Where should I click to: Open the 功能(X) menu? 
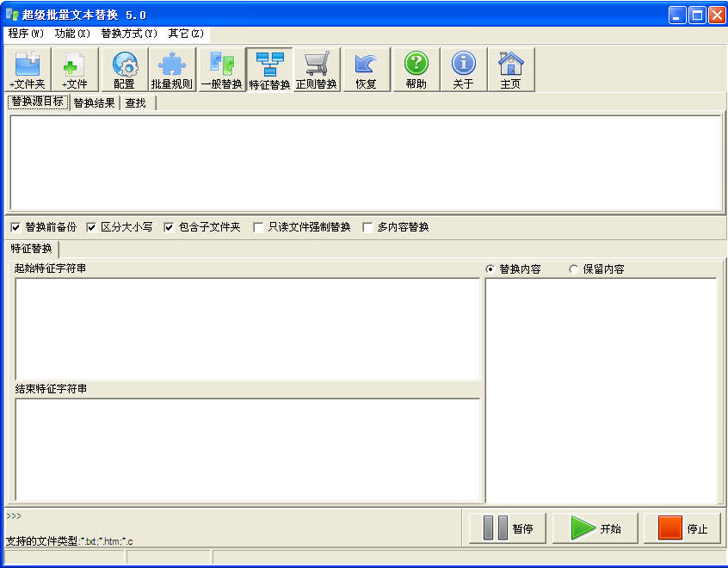click(x=72, y=34)
